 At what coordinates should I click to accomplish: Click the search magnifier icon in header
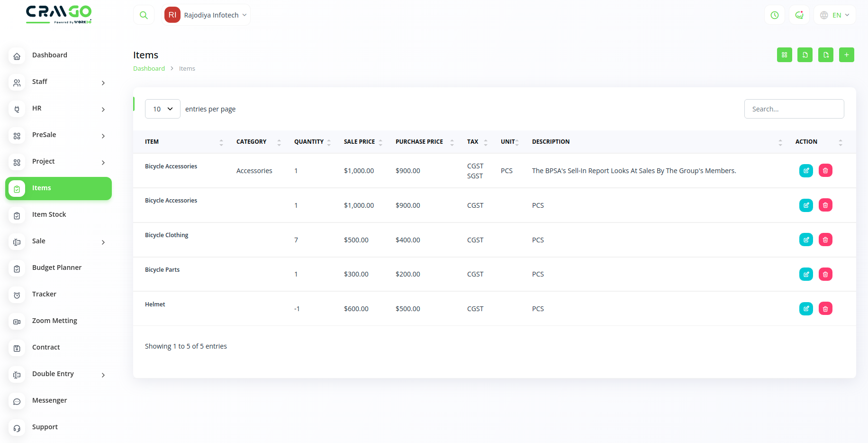click(144, 15)
